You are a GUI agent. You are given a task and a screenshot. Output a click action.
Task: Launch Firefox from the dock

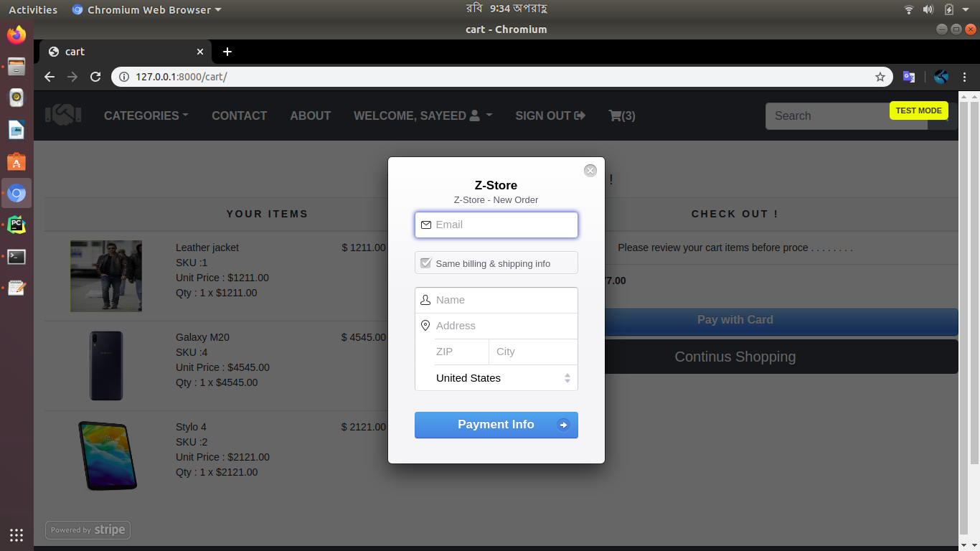[x=17, y=34]
